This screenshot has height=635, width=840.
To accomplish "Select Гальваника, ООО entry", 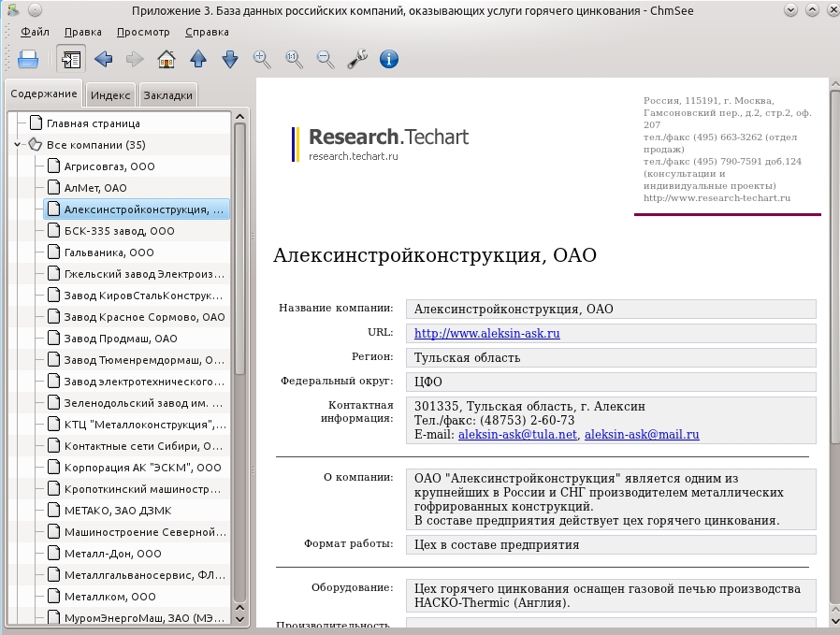I will pyautogui.click(x=109, y=253).
